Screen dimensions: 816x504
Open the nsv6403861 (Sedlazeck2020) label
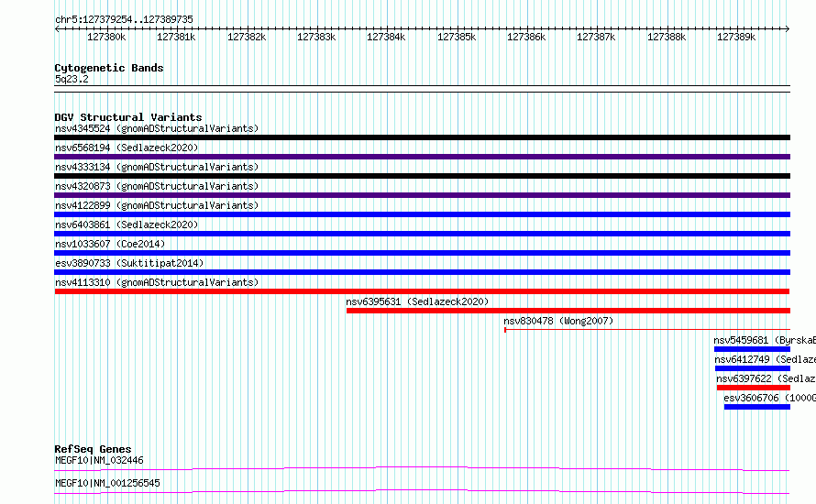pos(127,225)
